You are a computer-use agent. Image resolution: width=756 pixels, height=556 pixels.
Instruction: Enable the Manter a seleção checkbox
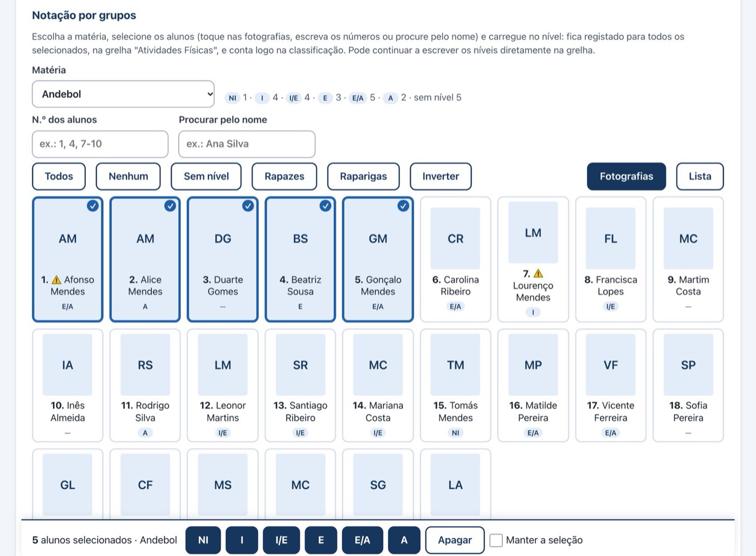pyautogui.click(x=496, y=540)
